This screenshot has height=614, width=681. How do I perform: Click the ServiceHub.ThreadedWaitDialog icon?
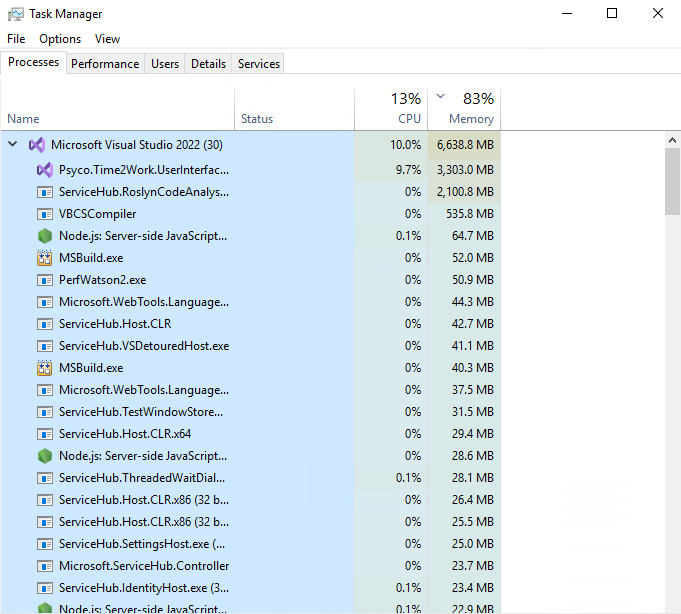[x=45, y=478]
